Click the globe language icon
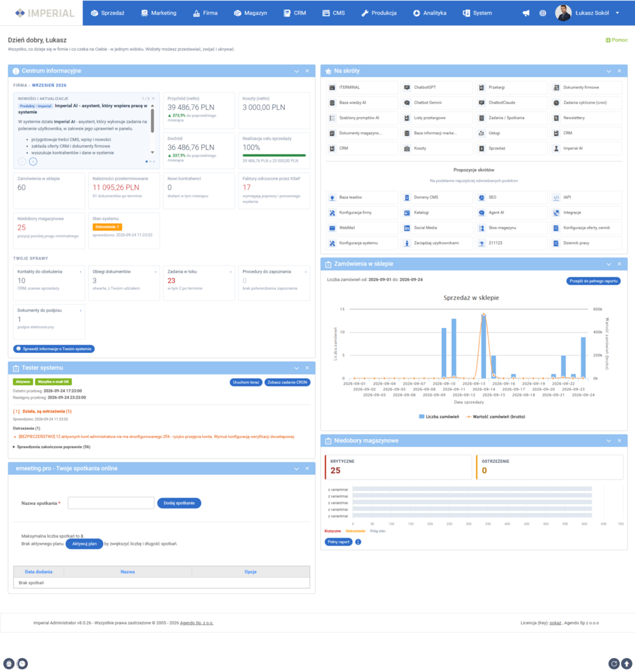The image size is (635, 672). click(543, 13)
